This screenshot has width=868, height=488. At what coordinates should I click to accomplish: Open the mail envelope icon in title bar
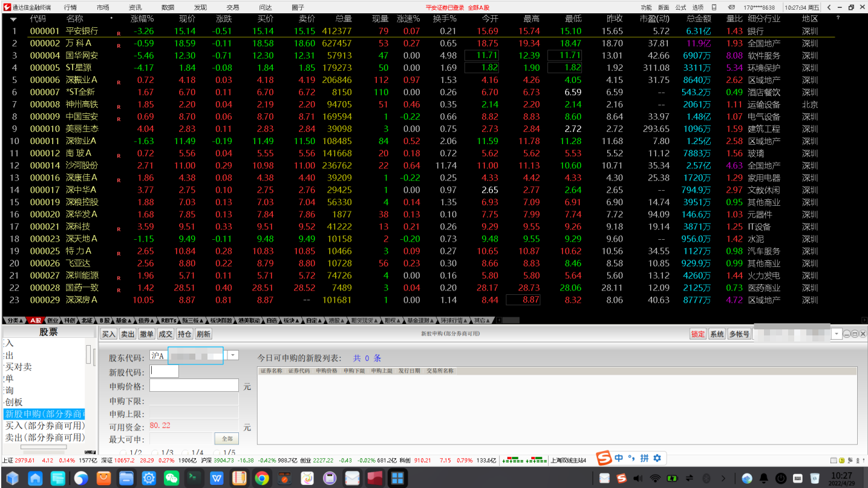[x=731, y=7]
